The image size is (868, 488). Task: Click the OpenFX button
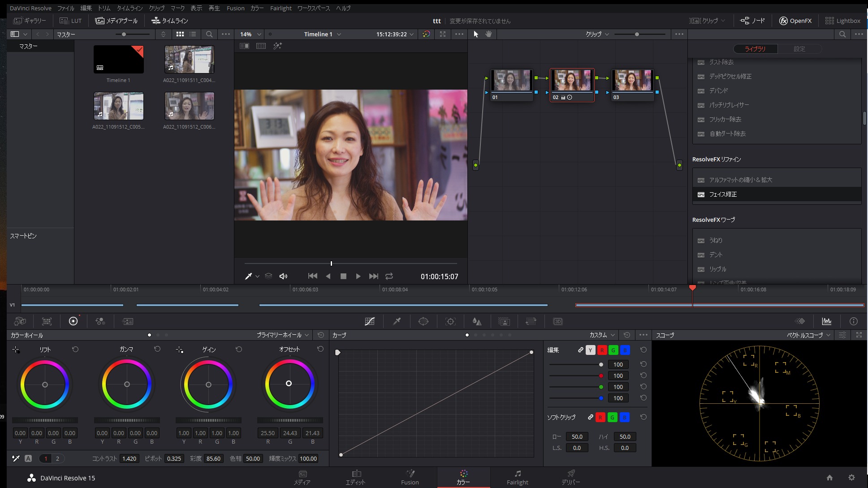(795, 21)
